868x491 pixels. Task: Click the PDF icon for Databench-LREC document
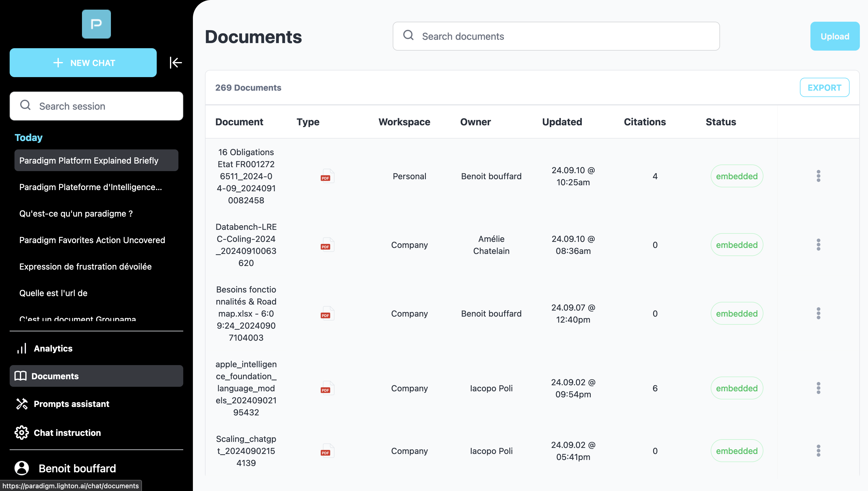pos(326,245)
